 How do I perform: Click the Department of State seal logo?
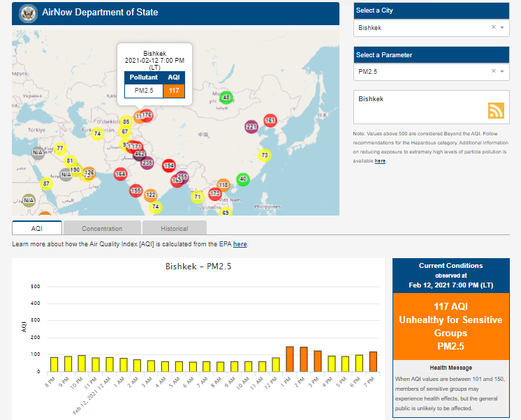(x=28, y=13)
